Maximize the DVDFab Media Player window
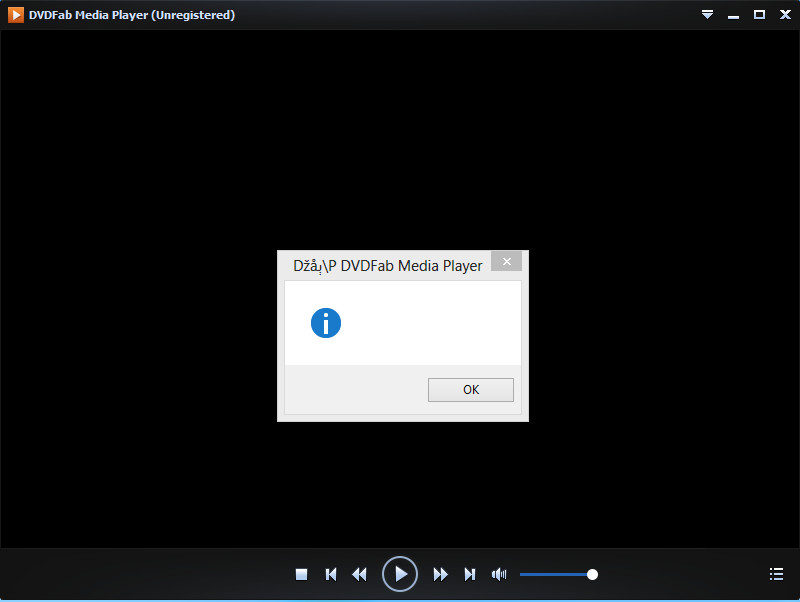The width and height of the screenshot is (800, 602). (759, 15)
